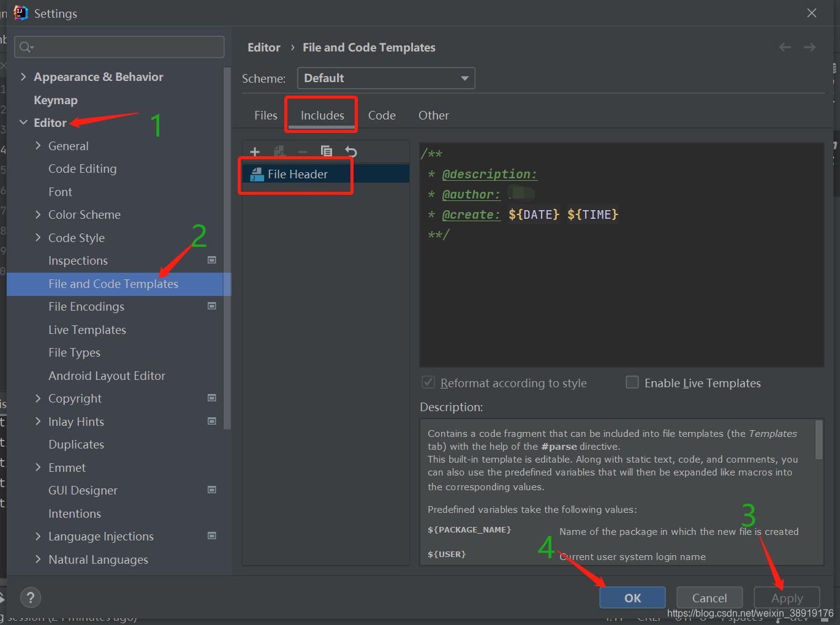Switch to the Code tab
This screenshot has width=840, height=625.
tap(382, 115)
